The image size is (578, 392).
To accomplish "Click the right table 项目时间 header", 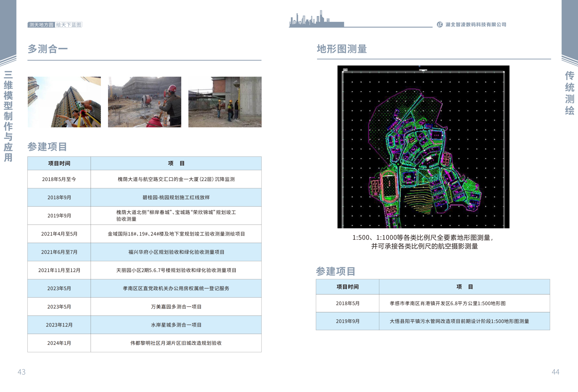I will tap(347, 287).
